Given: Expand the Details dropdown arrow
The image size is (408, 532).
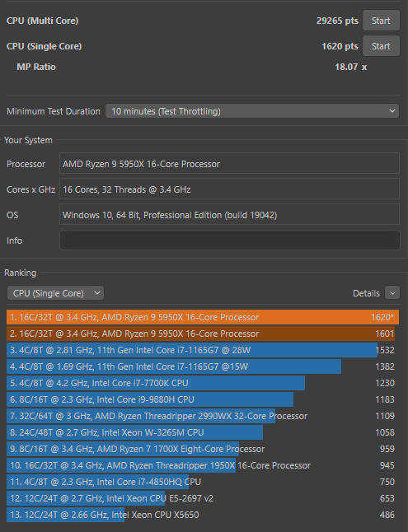Looking at the screenshot, I should [x=392, y=293].
